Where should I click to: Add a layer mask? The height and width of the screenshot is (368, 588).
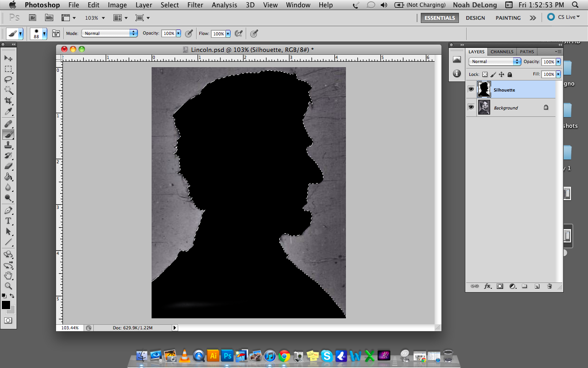pyautogui.click(x=500, y=286)
